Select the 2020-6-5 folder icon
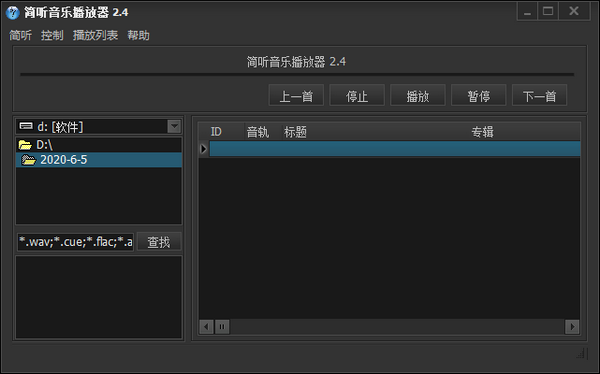600x374 pixels. (x=28, y=160)
